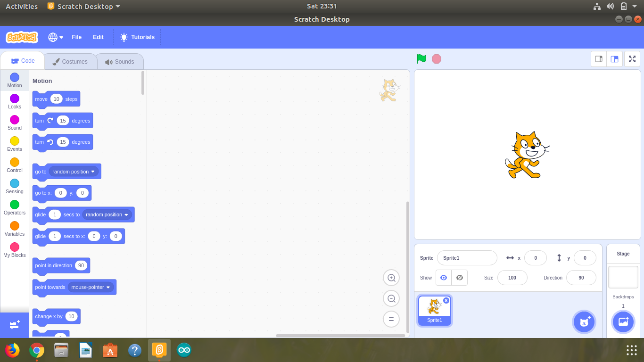Click the cat sprite on the stage
The image size is (644, 362).
click(527, 155)
